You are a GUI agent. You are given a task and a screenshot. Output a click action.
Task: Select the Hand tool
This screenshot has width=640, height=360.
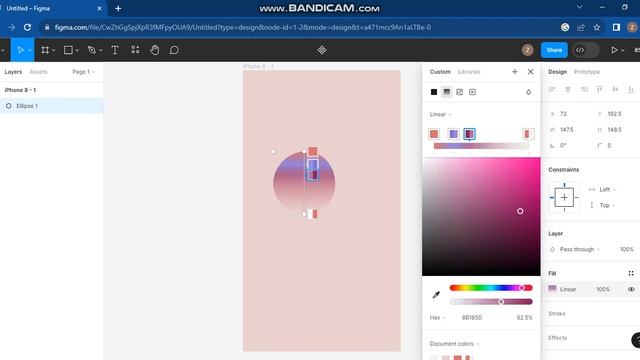click(x=154, y=50)
